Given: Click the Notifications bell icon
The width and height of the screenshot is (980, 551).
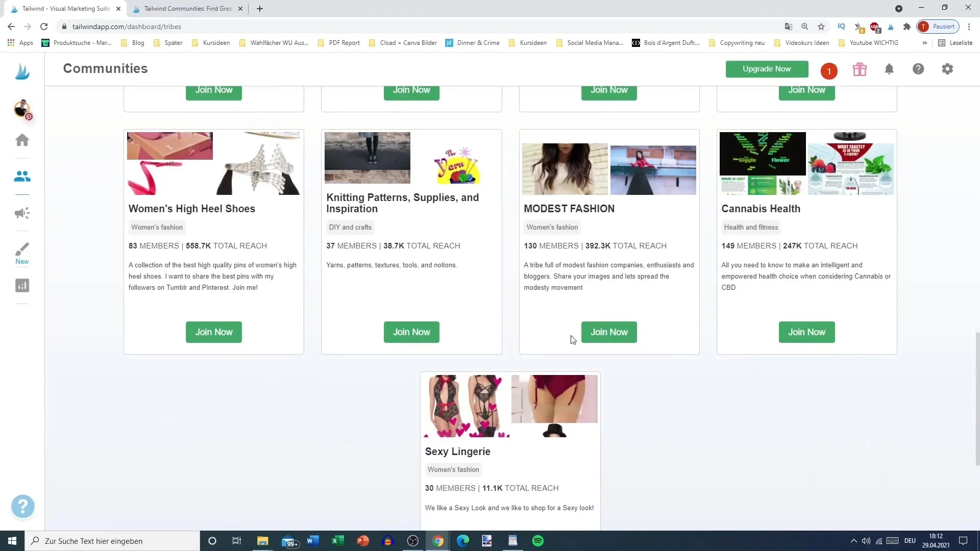Looking at the screenshot, I should 889,70.
